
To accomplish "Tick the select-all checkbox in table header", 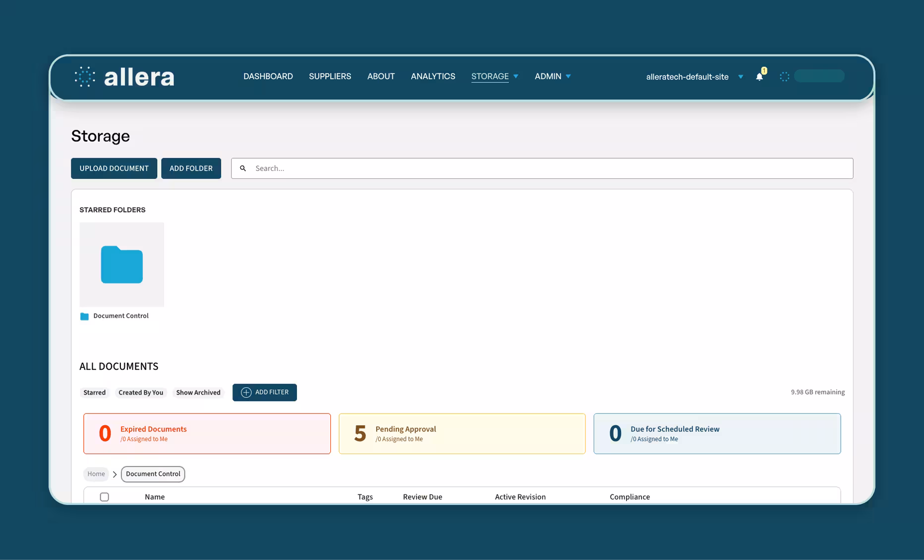I will [104, 497].
